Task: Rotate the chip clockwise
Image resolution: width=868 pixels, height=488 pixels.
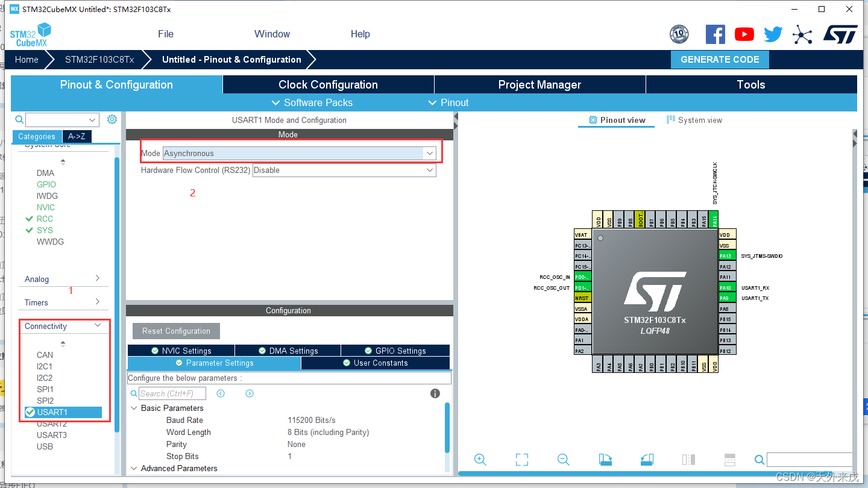Action: click(x=605, y=459)
